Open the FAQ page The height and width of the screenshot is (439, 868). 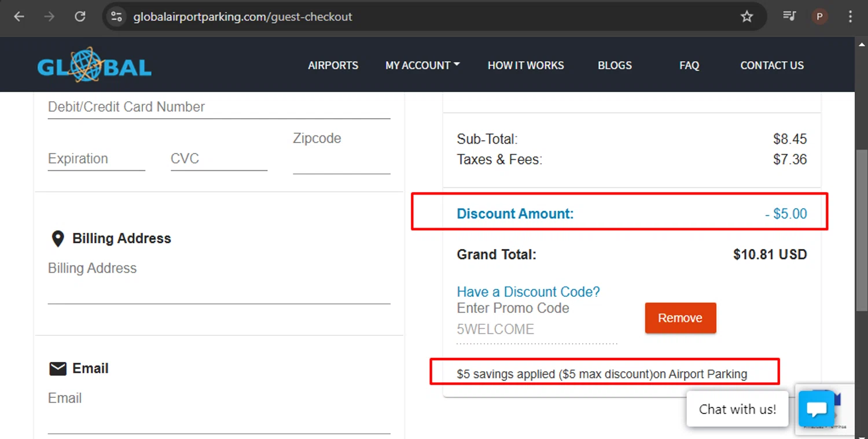tap(689, 65)
